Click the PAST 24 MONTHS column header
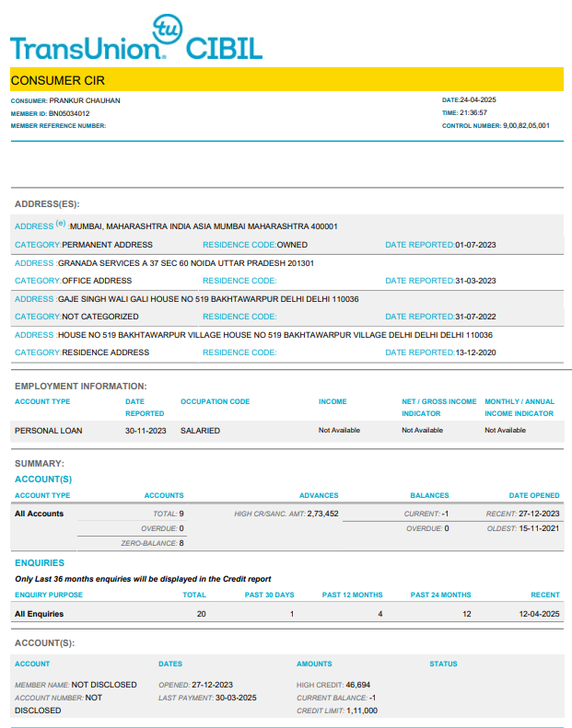Viewport: 572px width, 728px height. 442,595
